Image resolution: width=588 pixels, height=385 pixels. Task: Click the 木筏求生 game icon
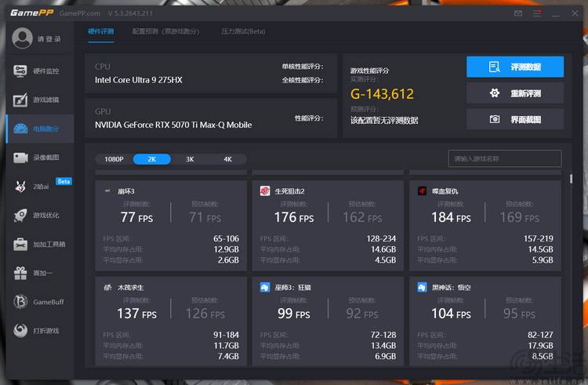107,288
